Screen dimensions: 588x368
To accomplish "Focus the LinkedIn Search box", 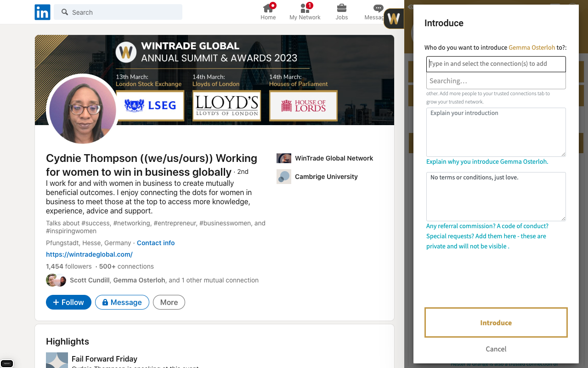I will [118, 12].
